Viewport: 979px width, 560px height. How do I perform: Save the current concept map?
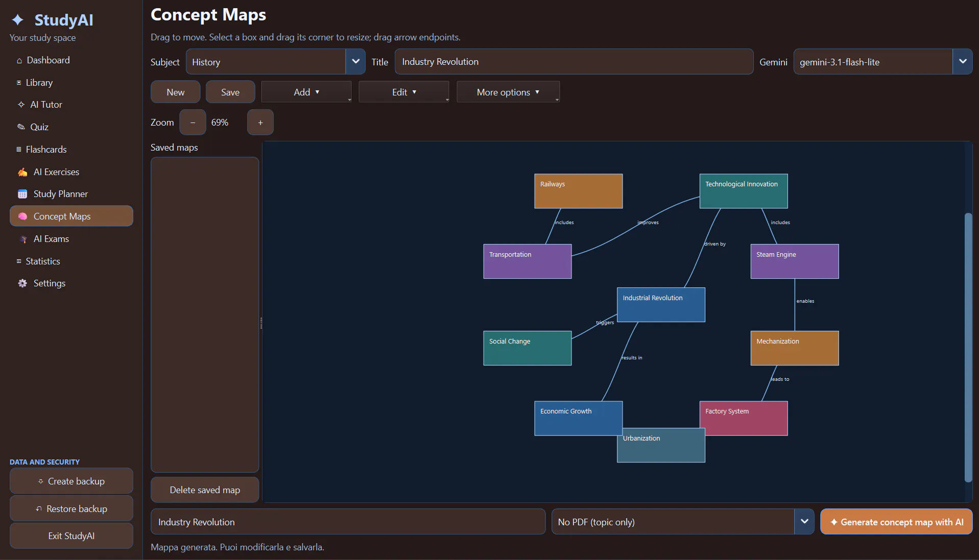(230, 92)
